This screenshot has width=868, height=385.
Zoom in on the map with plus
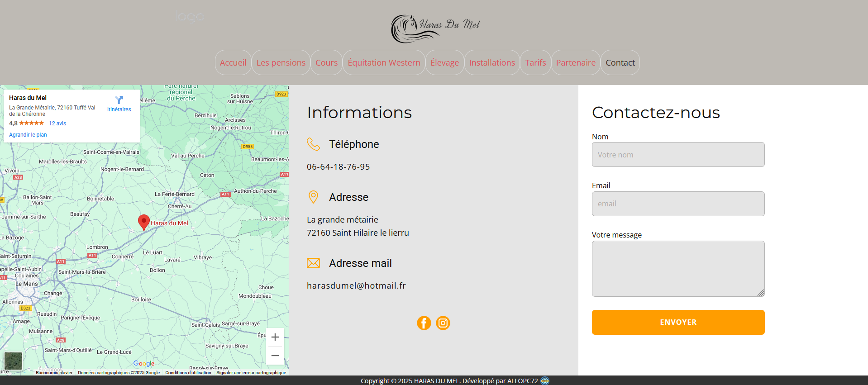pyautogui.click(x=275, y=337)
